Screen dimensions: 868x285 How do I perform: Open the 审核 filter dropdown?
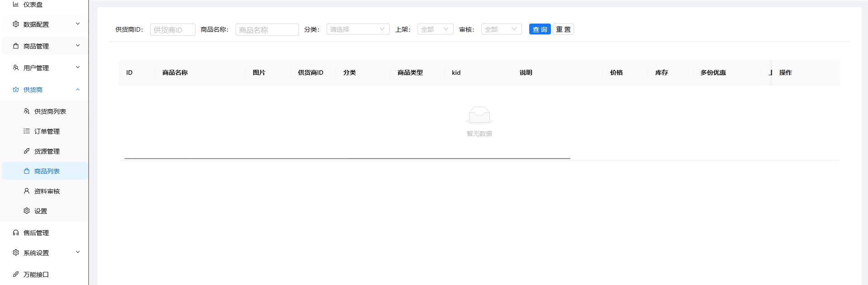[x=501, y=29]
